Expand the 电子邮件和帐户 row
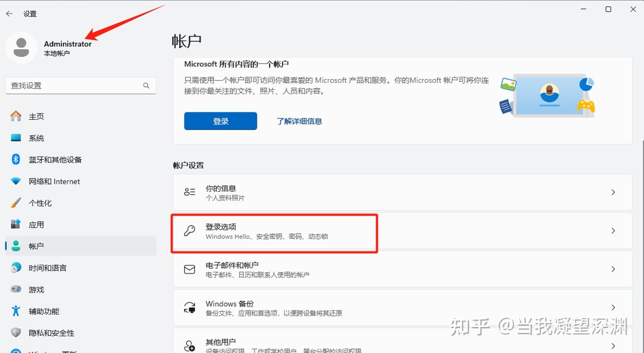 (x=613, y=269)
